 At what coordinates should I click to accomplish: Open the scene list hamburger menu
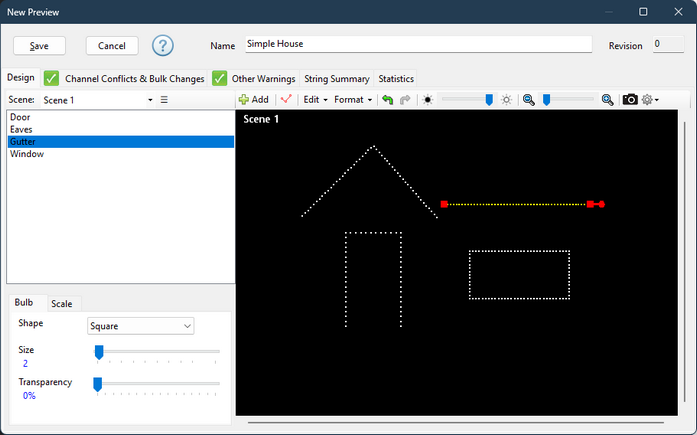pyautogui.click(x=164, y=100)
